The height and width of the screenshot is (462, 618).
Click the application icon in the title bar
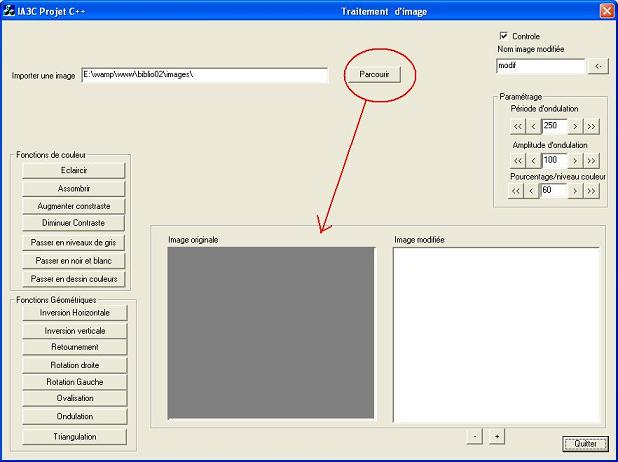[x=9, y=10]
